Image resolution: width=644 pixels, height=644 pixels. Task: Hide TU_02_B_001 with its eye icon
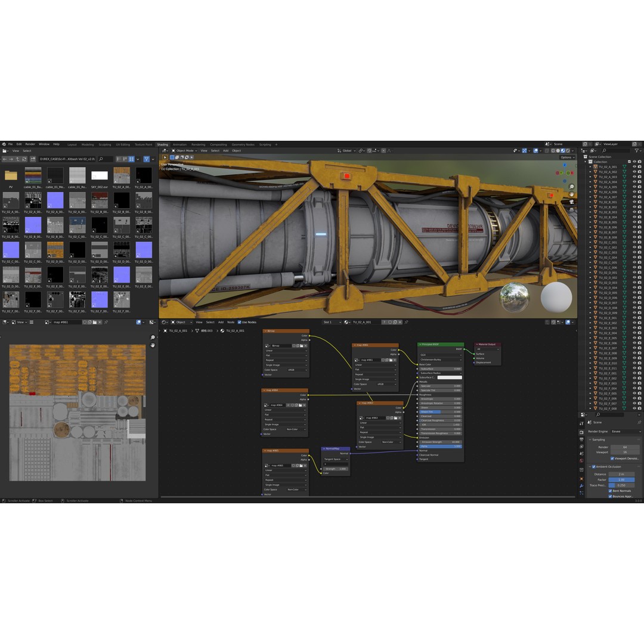[x=634, y=202]
